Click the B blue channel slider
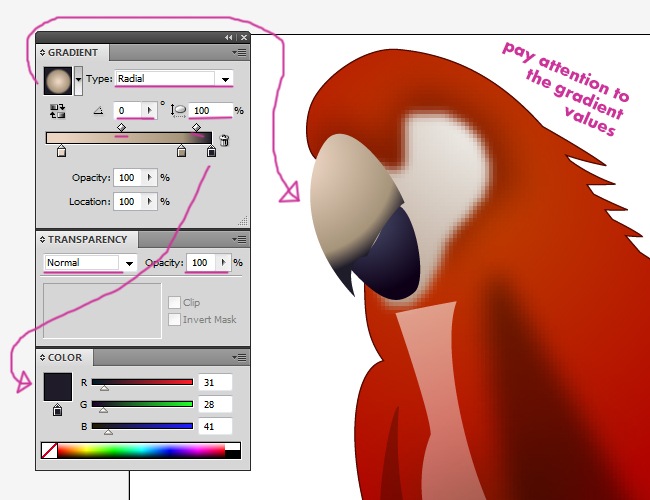Screen dimensions: 650x500 142,426
